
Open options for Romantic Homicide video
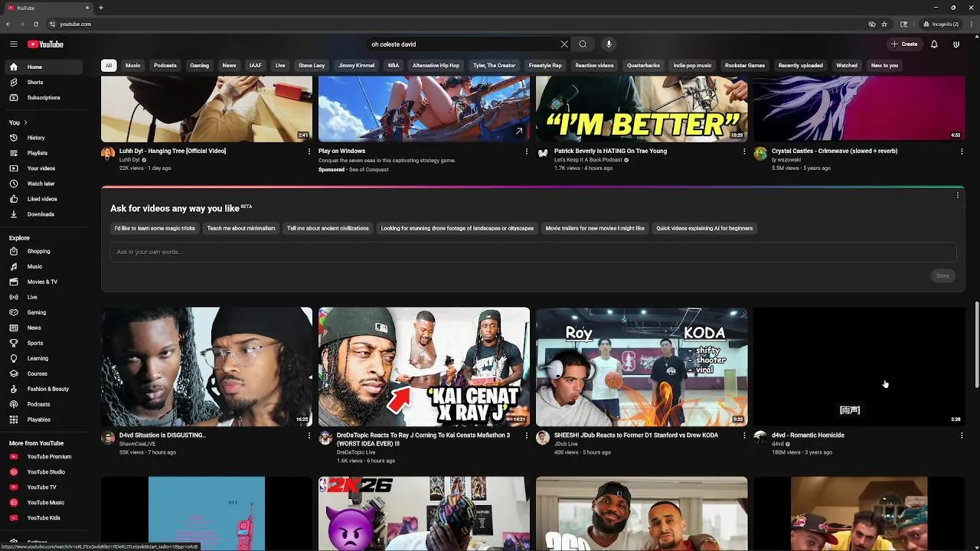tap(962, 435)
